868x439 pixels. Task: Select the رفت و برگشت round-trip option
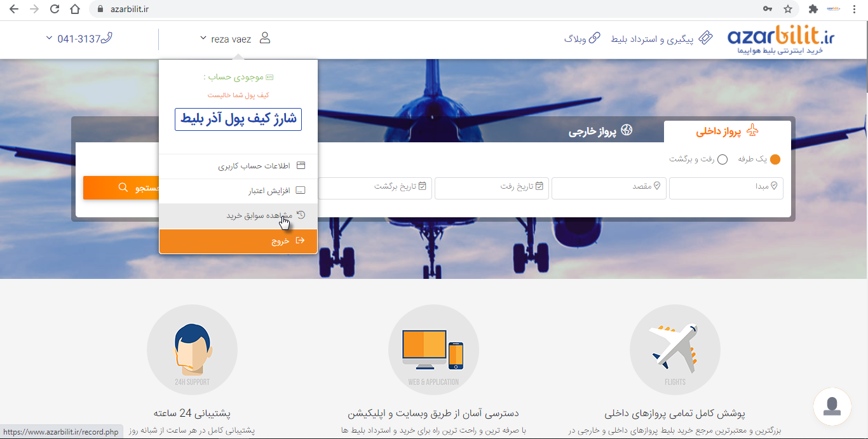722,159
